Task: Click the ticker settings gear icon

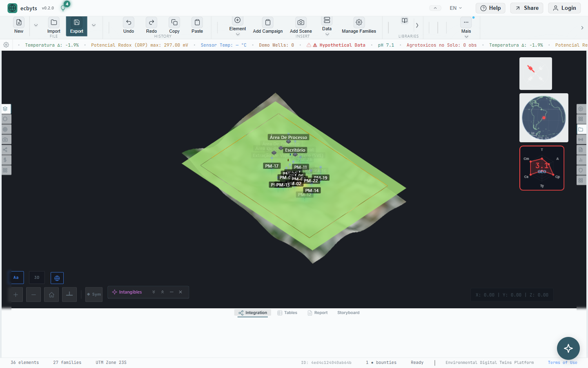Action: 6,45
